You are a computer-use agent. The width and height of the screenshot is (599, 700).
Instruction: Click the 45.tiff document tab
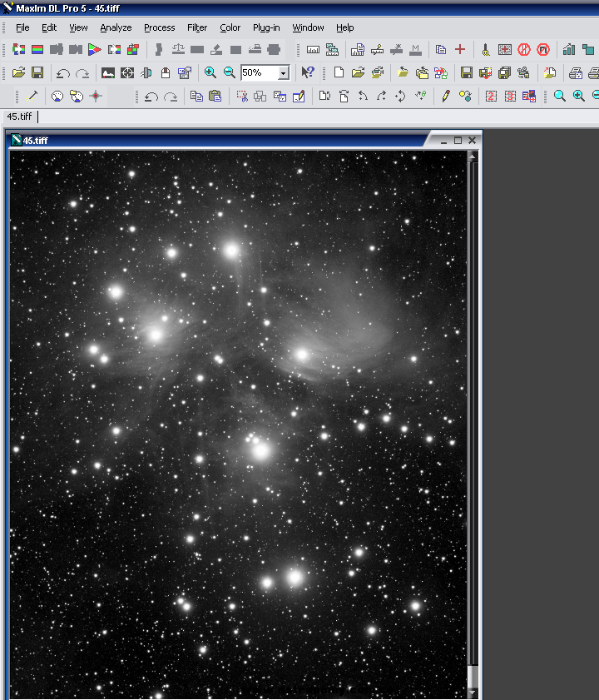click(x=19, y=117)
